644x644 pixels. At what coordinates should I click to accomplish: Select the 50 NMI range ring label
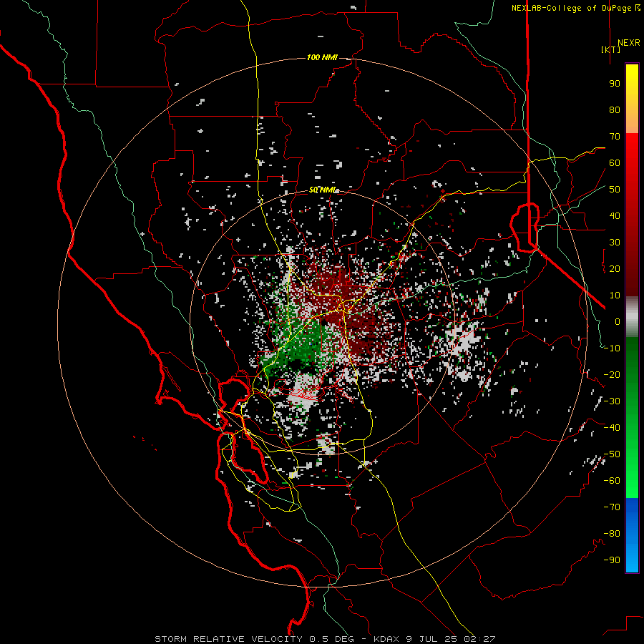point(323,190)
